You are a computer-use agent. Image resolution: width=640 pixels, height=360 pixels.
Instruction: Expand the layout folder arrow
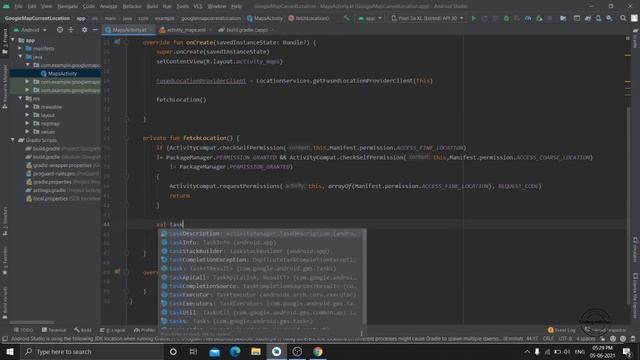point(27,115)
